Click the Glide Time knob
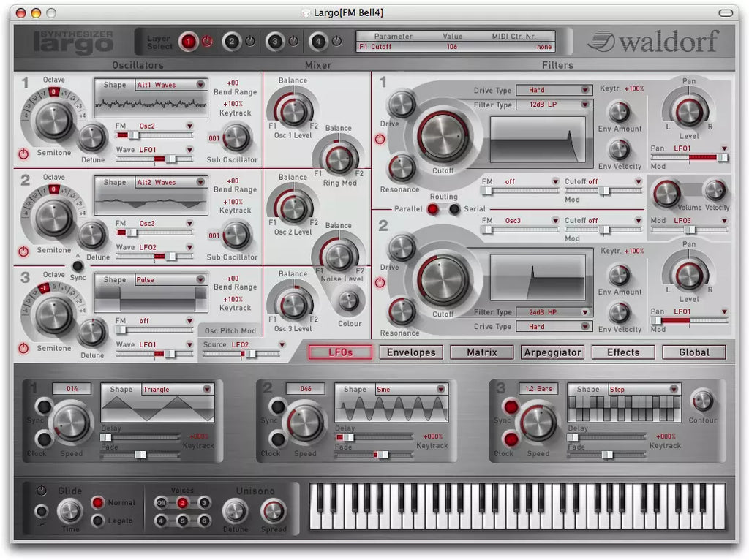 click(x=69, y=511)
